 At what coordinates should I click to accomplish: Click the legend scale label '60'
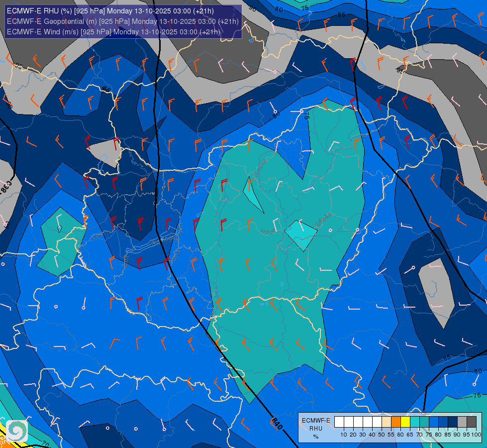point(400,435)
